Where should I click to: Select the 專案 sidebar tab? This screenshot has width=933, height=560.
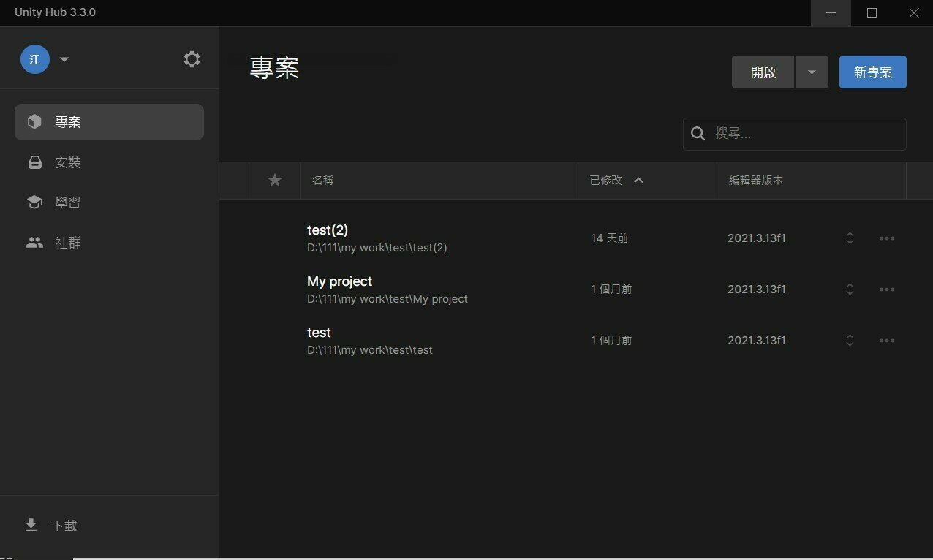click(x=109, y=122)
